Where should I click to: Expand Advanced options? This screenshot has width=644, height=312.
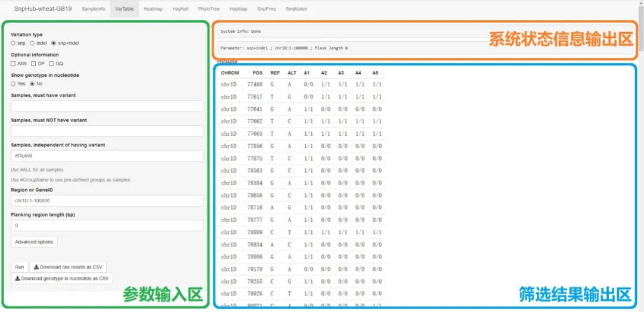[34, 242]
